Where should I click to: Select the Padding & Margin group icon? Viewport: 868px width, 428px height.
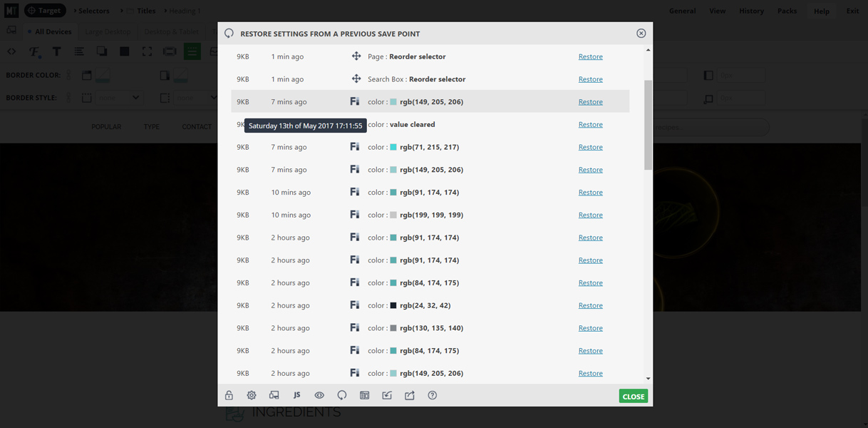[x=170, y=51]
